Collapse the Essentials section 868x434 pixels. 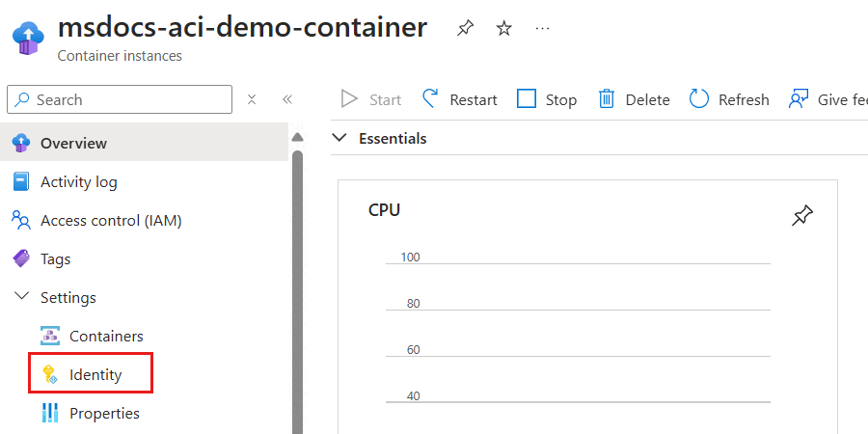tap(339, 138)
